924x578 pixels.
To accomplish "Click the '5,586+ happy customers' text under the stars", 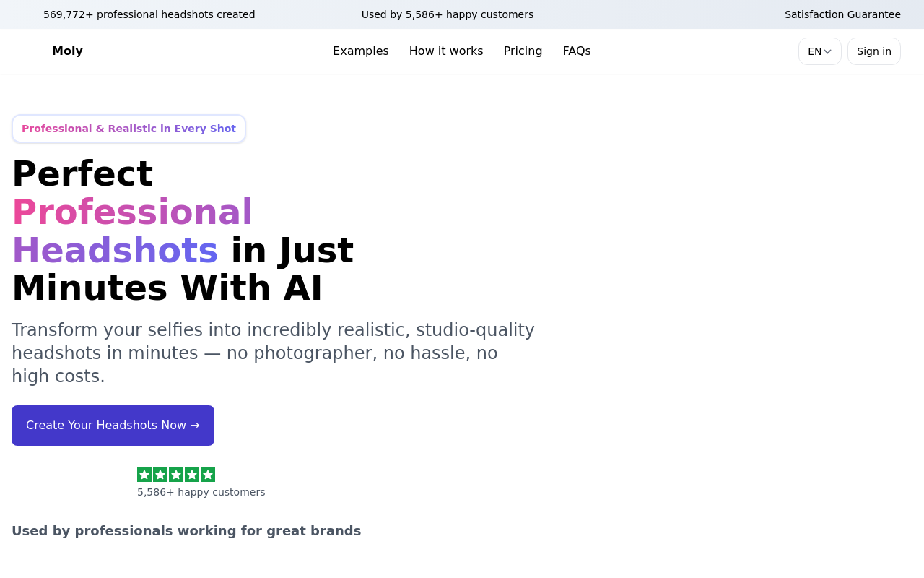I will pyautogui.click(x=201, y=492).
